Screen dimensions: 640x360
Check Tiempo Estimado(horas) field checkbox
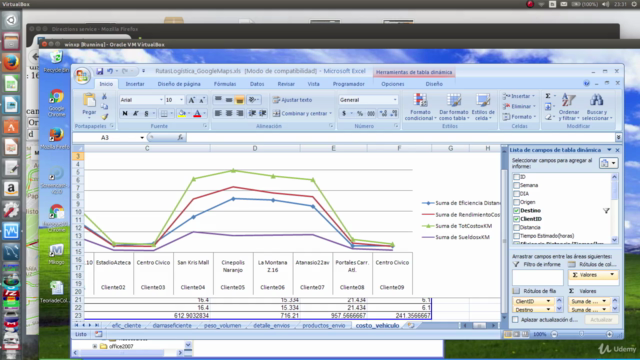[516, 236]
